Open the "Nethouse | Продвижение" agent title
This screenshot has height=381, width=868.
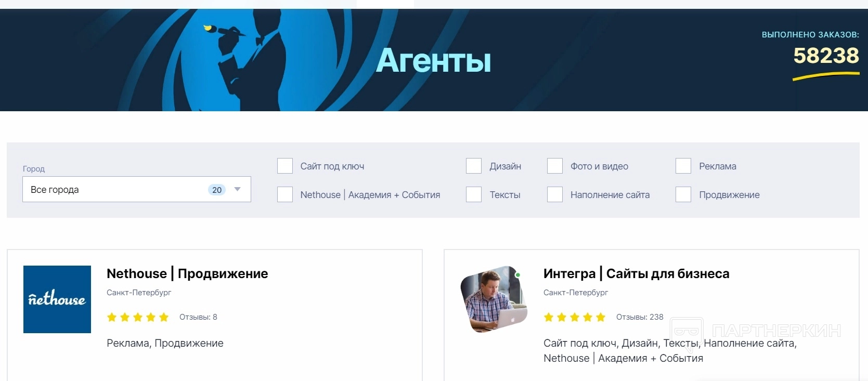coord(187,273)
